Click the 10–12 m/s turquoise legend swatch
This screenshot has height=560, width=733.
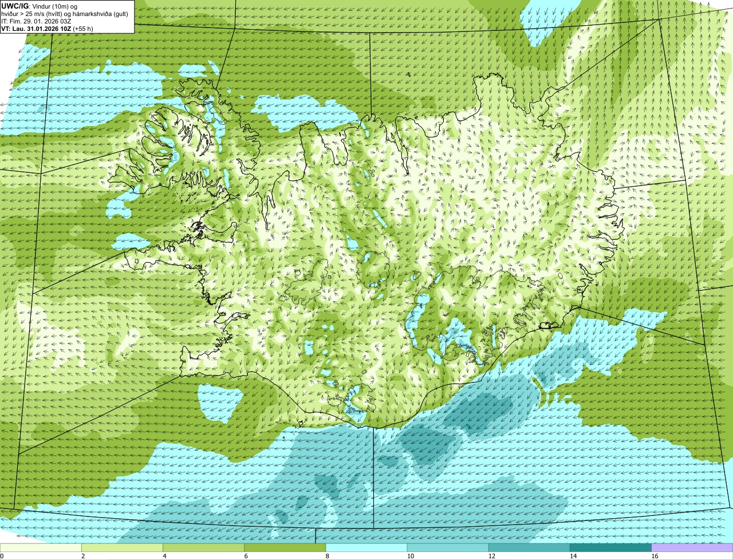(x=448, y=548)
